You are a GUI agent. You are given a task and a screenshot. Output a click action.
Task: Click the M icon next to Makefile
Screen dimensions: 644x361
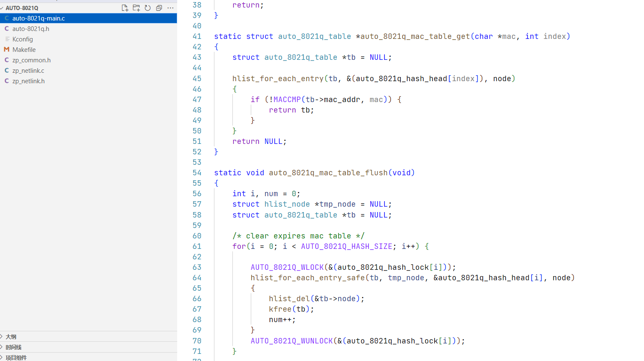pyautogui.click(x=7, y=50)
